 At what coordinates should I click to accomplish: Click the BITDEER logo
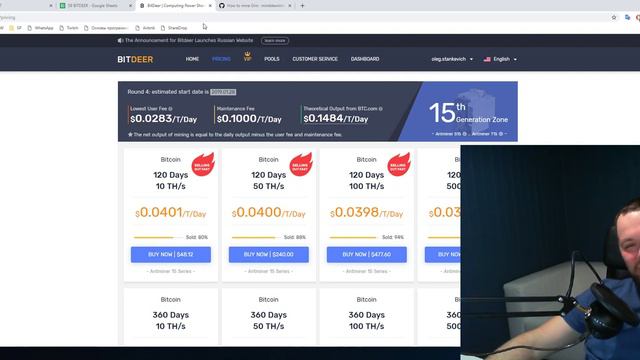pyautogui.click(x=135, y=59)
